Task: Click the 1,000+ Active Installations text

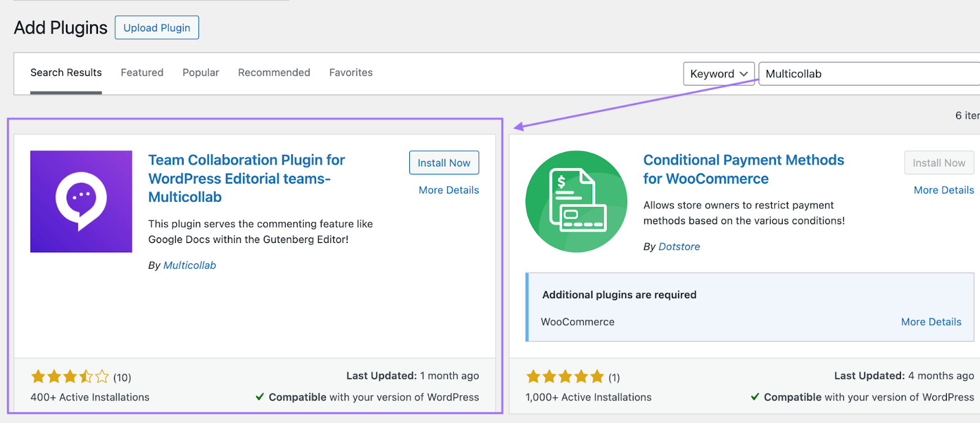Action: 589,397
